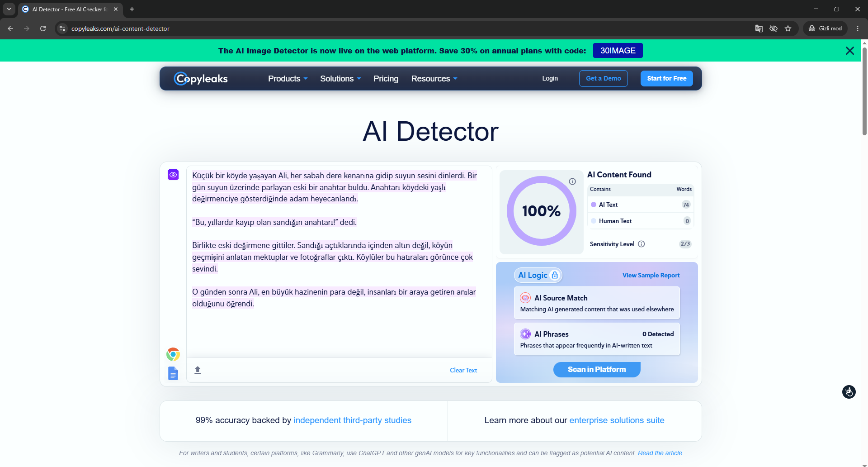This screenshot has height=467, width=868.
Task: Open the Sensitivity Level info icon
Action: [642, 244]
